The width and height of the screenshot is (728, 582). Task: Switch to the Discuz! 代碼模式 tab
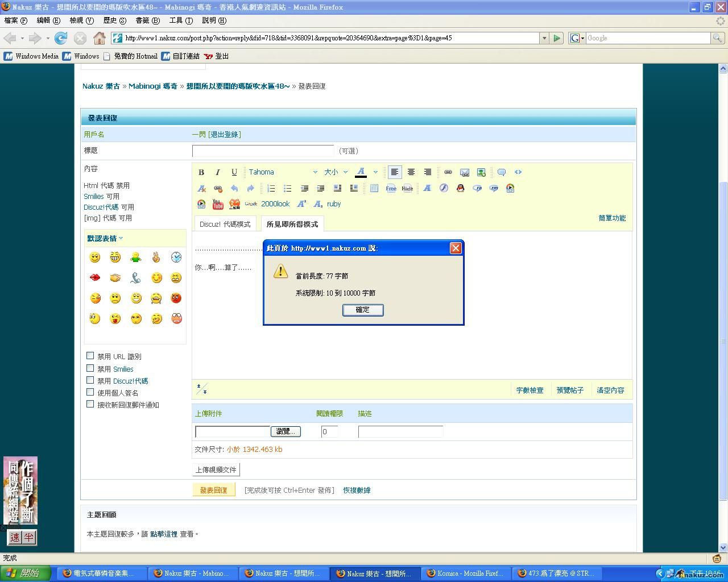[225, 224]
